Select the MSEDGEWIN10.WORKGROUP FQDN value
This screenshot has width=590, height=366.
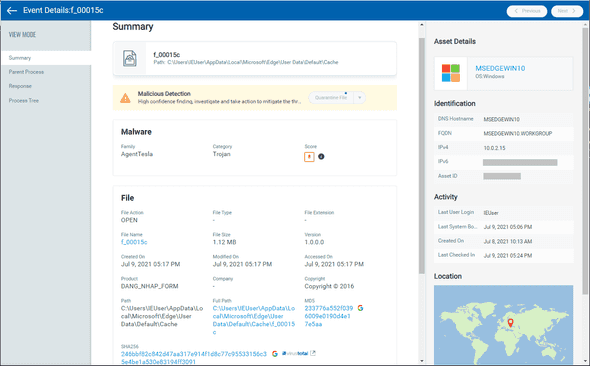pos(518,134)
